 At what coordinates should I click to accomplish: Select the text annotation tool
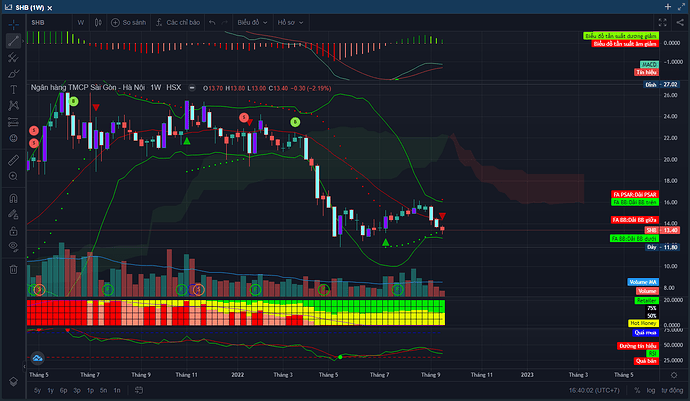coord(13,90)
